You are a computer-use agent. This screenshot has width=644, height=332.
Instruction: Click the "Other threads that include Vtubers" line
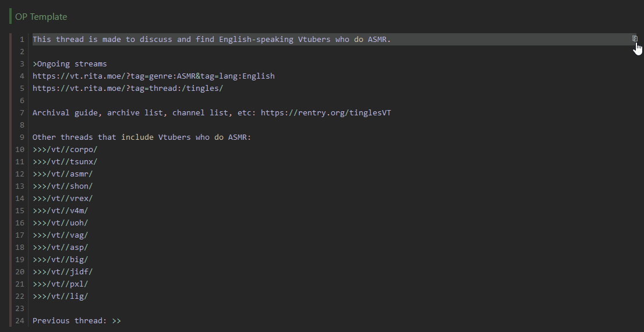pos(141,137)
